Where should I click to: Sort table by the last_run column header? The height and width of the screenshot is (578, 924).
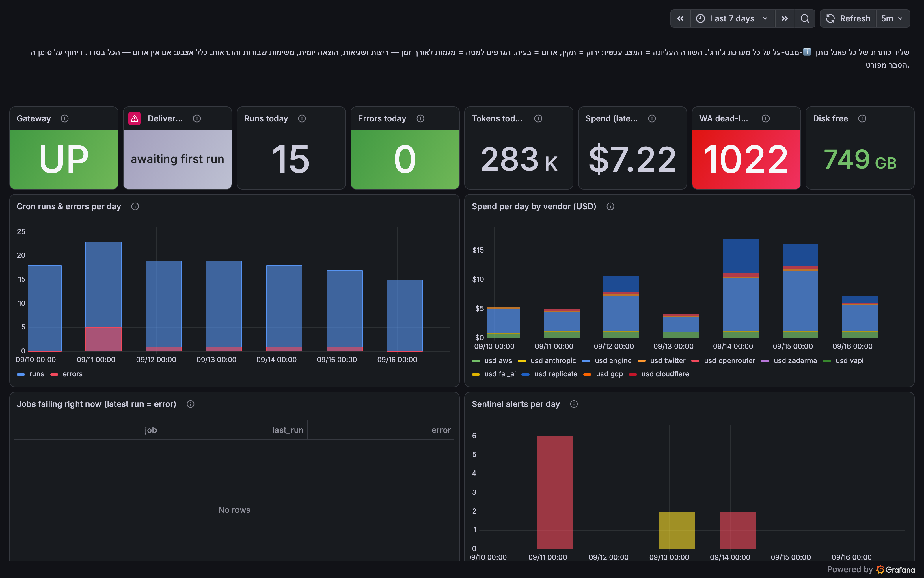[x=288, y=430]
